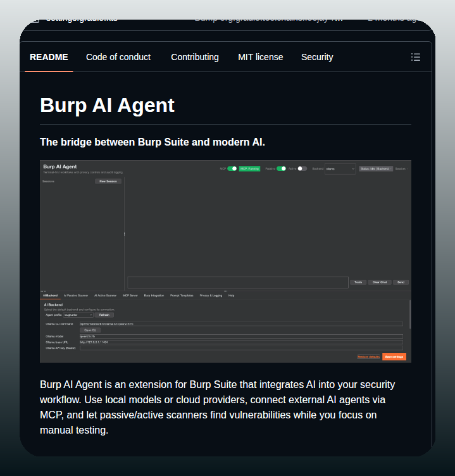Viewport: 455px width, 476px height.
Task: Select the MCP Server settings tab
Action: [130, 296]
